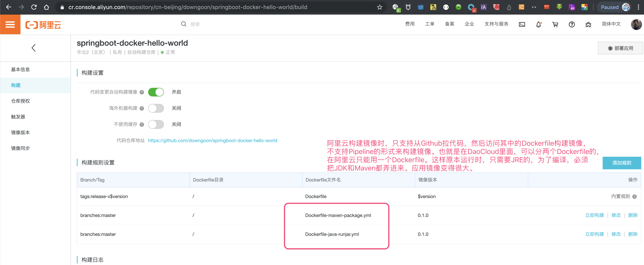
Task: Bookmark the page with the star icon
Action: click(x=380, y=7)
